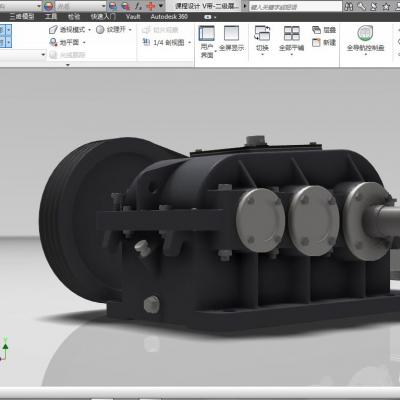
Task: Open the 透视模式 dropdown arrow
Action: [89, 30]
